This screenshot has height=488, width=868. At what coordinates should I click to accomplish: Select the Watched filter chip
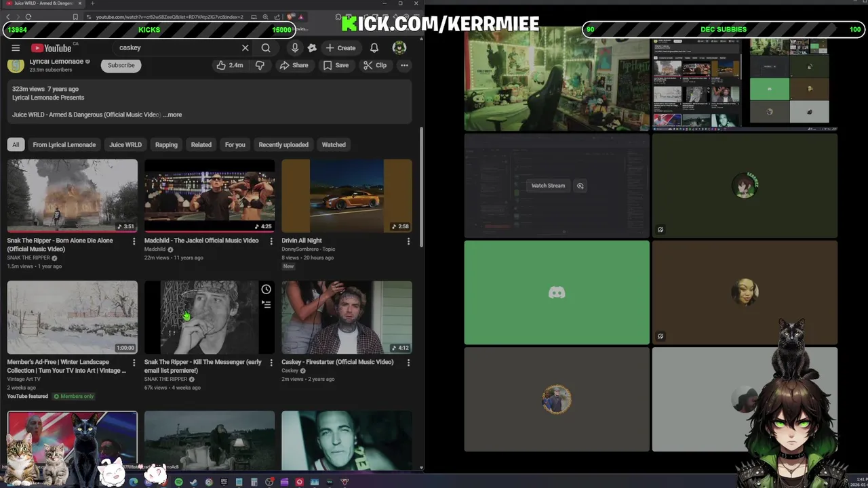(334, 144)
